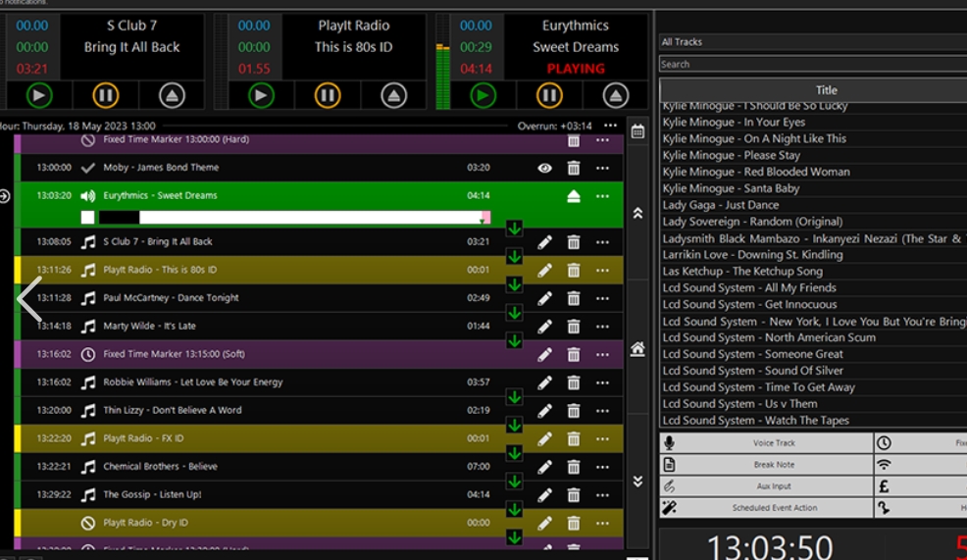Open more options for Eurythmics Sweet Dreams row
Viewport: 967px width, 560px height.
pyautogui.click(x=602, y=196)
